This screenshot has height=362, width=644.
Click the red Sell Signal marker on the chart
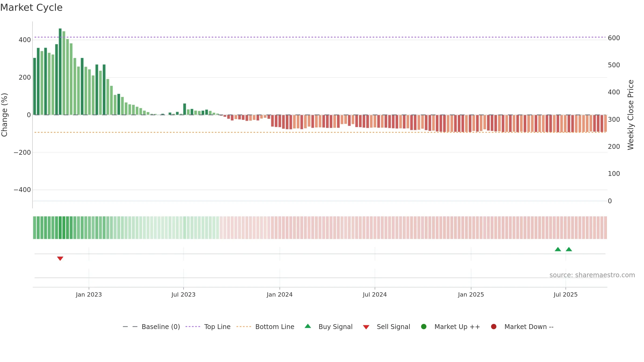tap(60, 258)
